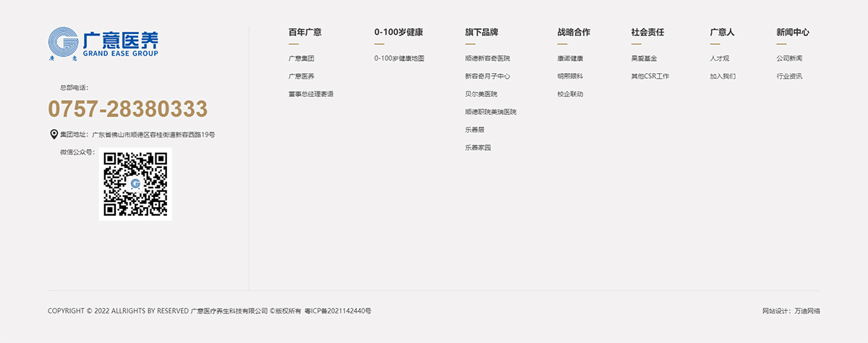Click the Grand Ease Group logo
This screenshot has width=868, height=343.
(x=103, y=43)
